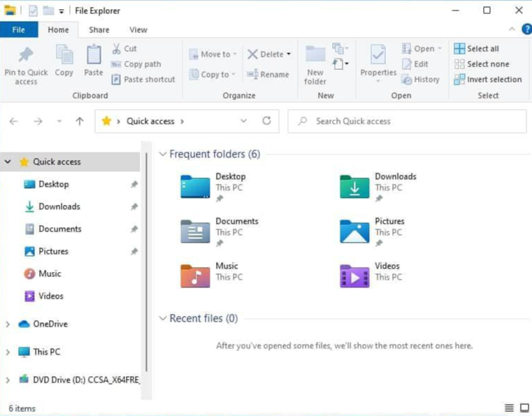Unpin Desktop using its pin icon in sidebar
The width and height of the screenshot is (532, 416).
134,185
